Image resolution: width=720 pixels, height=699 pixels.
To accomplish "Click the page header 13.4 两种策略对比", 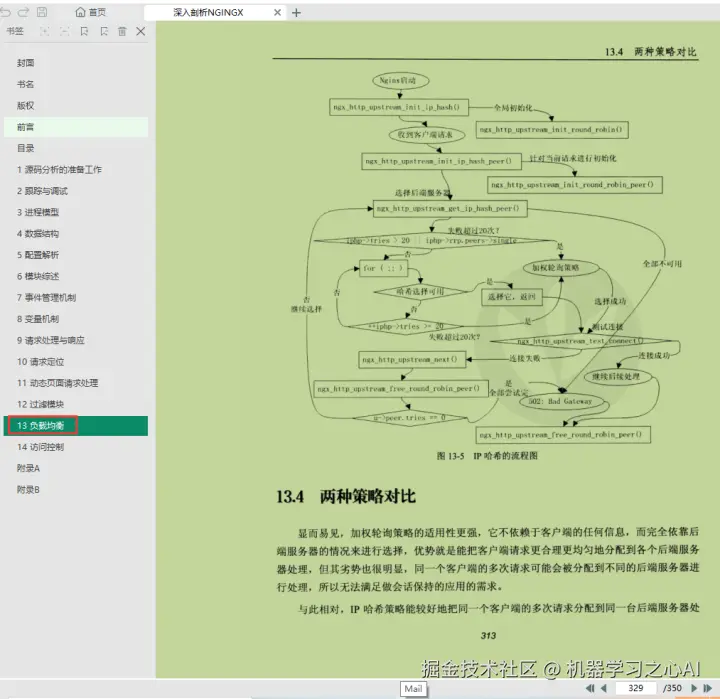I will 651,51.
